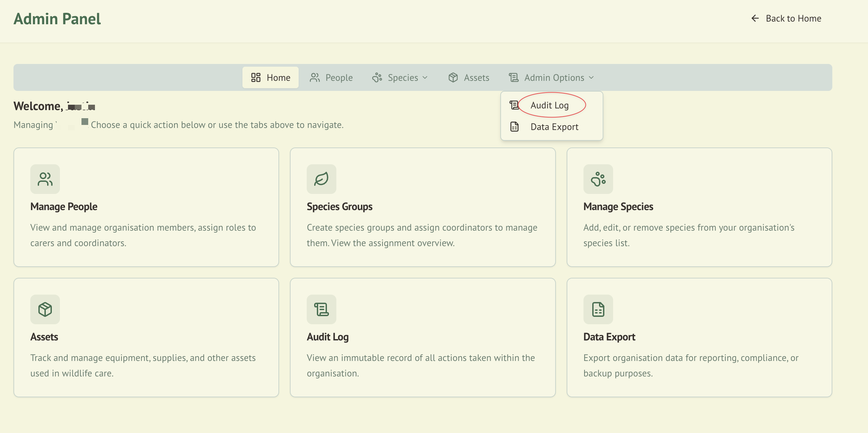Click the scroll icon beside Audit Log menu entry
Viewport: 868px width, 433px height.
514,105
